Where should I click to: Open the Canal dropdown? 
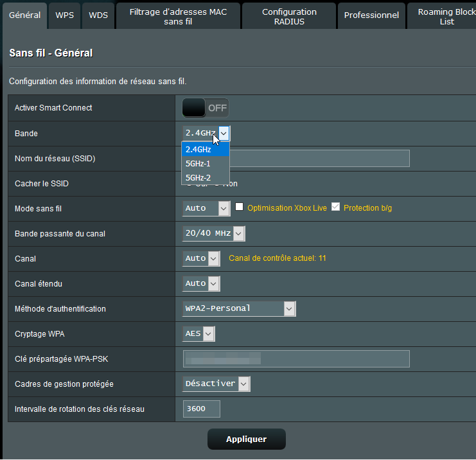click(x=201, y=259)
